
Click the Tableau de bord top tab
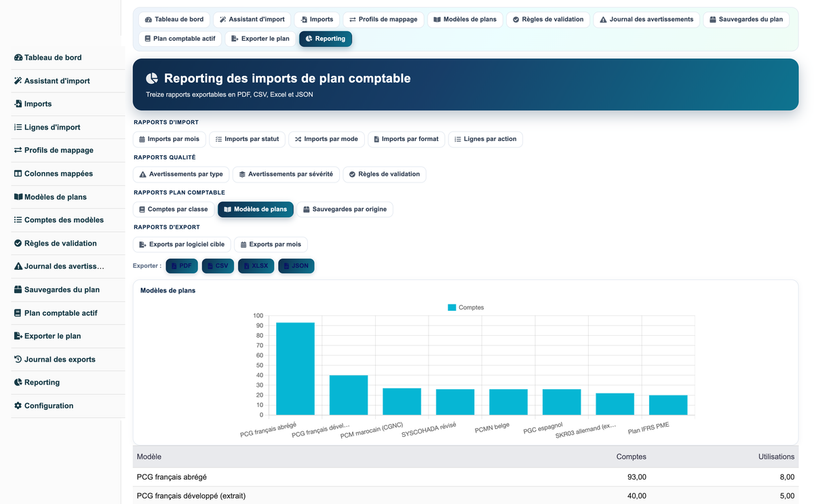(x=174, y=20)
